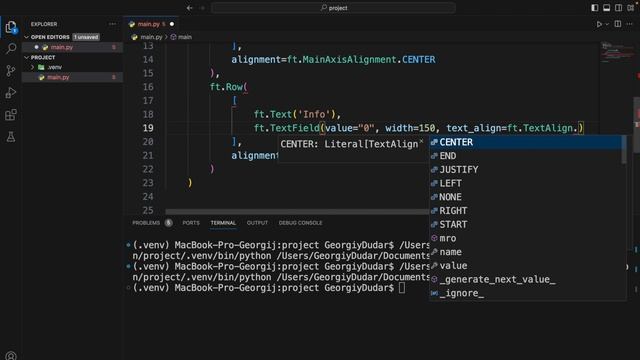640x360 pixels.
Task: Switch to the Ports panel tab
Action: pos(191,223)
